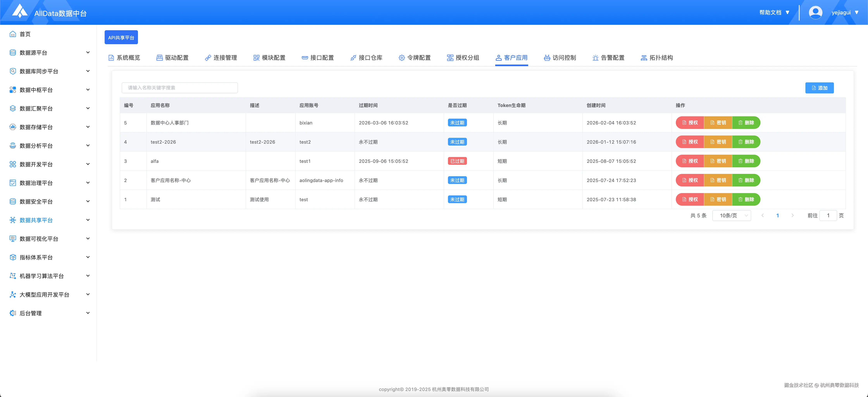Click the name keyword search field
This screenshot has width=868, height=397.
[x=180, y=88]
